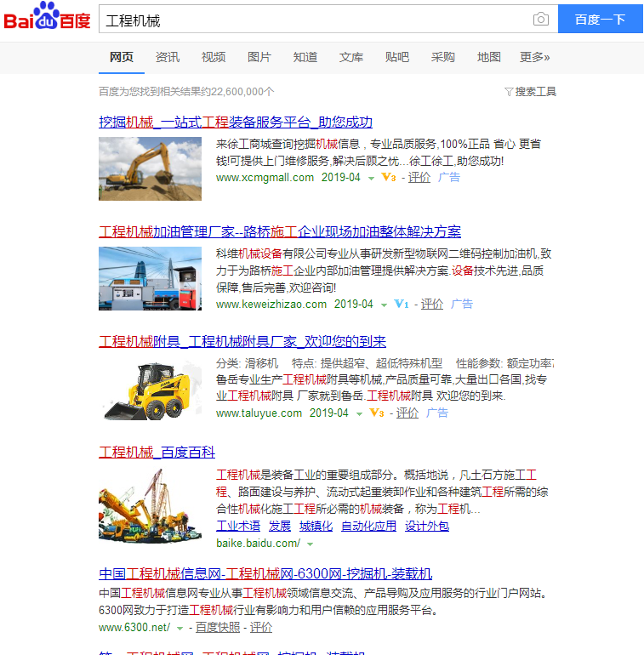Expand dropdown arrow next to xcmgmall.com
The image size is (644, 655).
tap(371, 179)
